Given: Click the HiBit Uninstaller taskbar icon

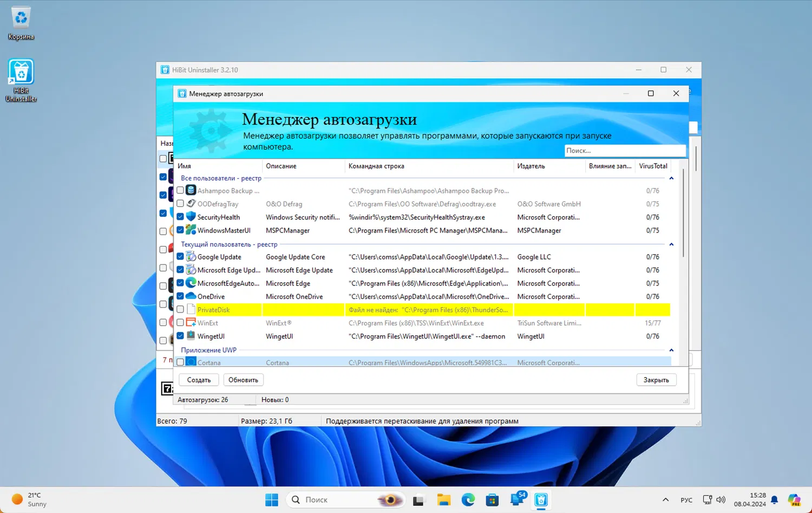Looking at the screenshot, I should click(541, 499).
